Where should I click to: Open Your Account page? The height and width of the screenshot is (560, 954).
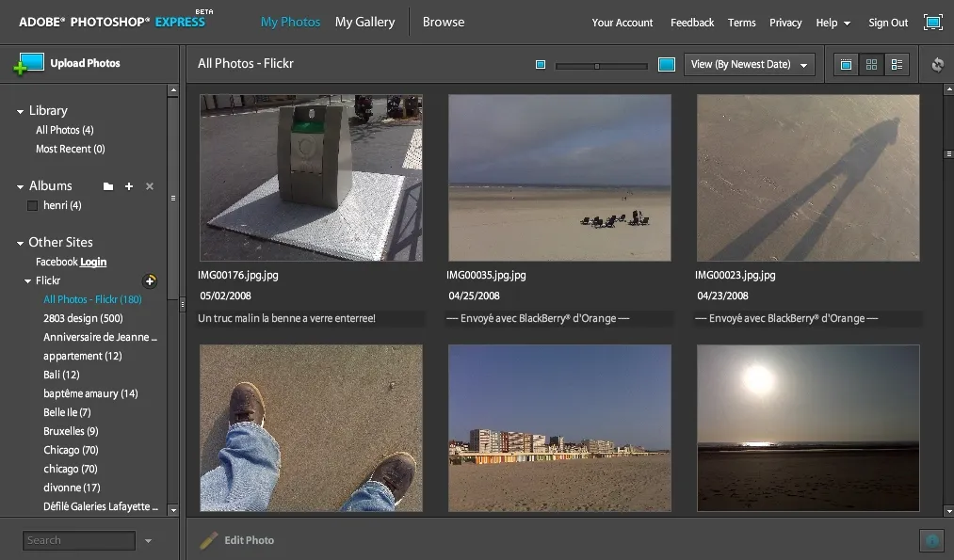click(623, 23)
